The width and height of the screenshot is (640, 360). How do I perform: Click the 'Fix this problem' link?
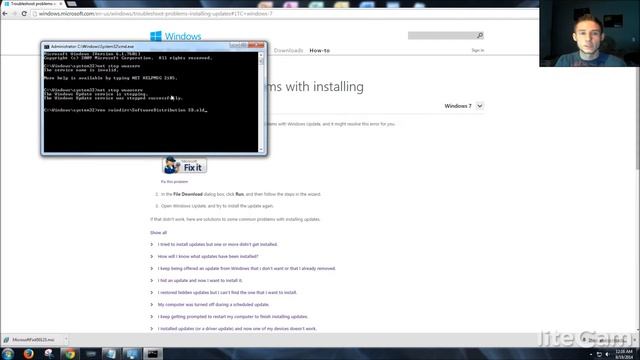(x=174, y=182)
